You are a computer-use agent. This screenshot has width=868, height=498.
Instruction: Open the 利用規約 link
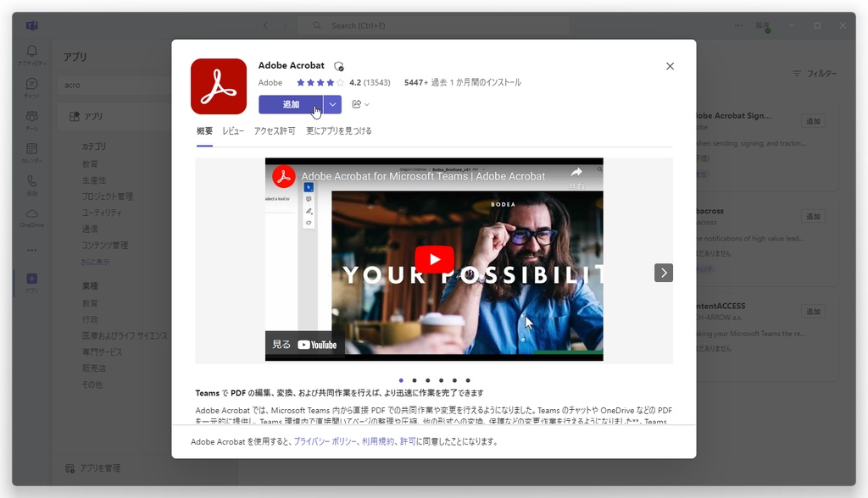377,441
